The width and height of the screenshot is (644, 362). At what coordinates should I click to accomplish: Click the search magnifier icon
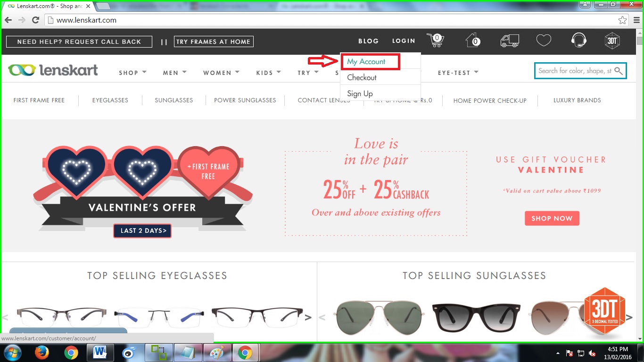point(619,71)
